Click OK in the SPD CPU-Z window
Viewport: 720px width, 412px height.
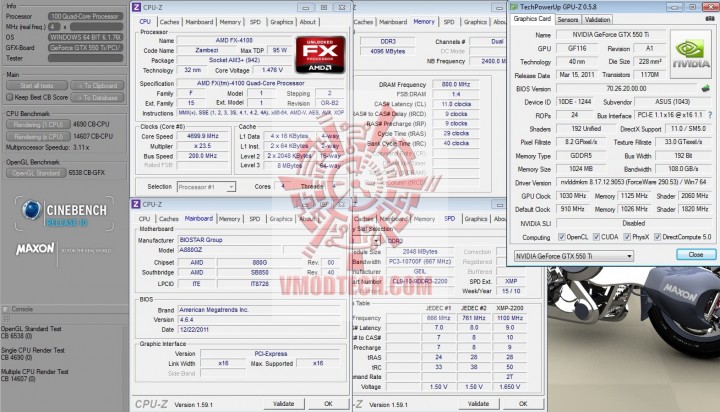point(523,404)
